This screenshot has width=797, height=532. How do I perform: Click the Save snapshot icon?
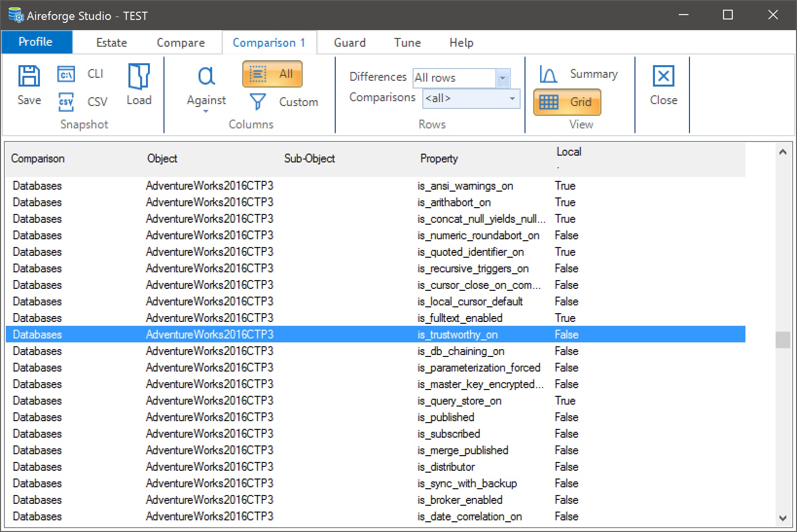[28, 76]
